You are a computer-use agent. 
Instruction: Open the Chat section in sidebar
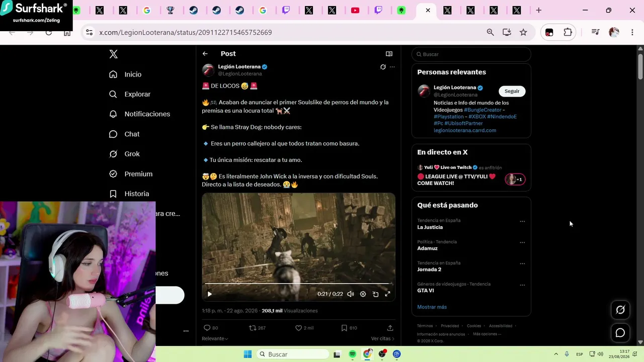(x=124, y=134)
